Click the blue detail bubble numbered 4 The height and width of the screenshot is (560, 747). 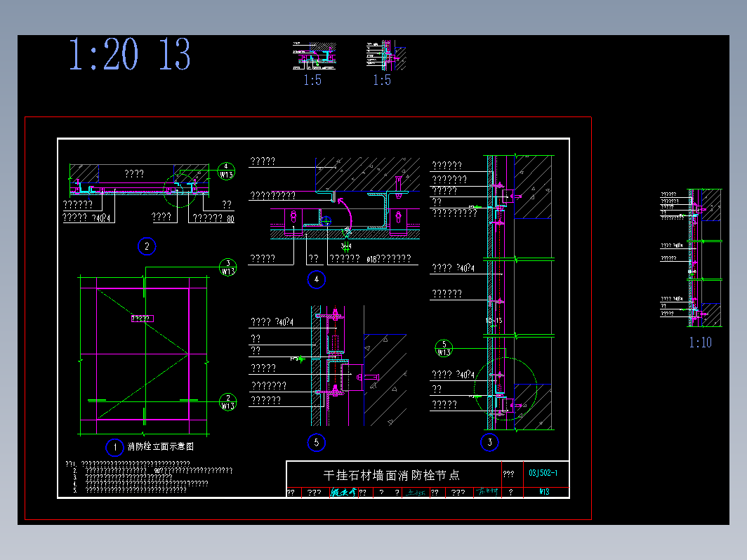tap(317, 279)
